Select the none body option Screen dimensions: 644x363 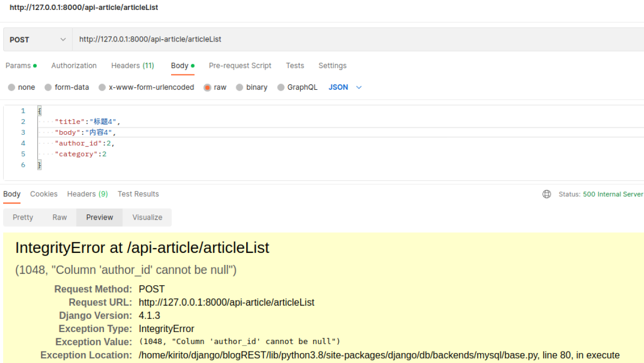21,87
